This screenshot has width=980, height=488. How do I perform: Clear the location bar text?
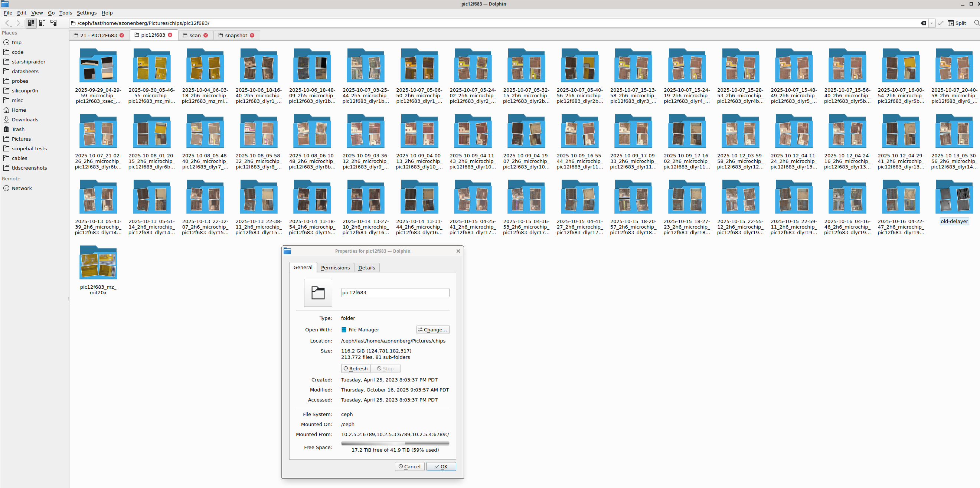tap(923, 23)
